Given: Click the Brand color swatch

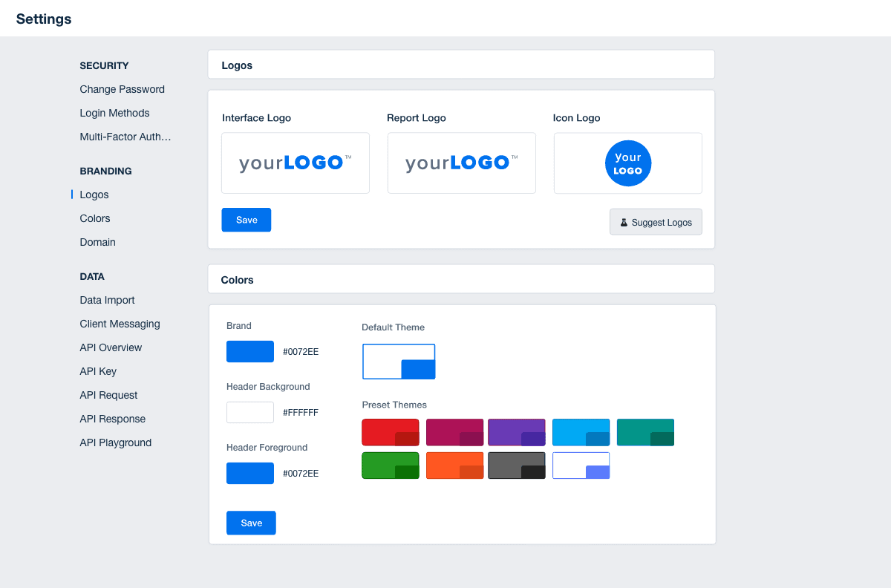Looking at the screenshot, I should (x=249, y=351).
